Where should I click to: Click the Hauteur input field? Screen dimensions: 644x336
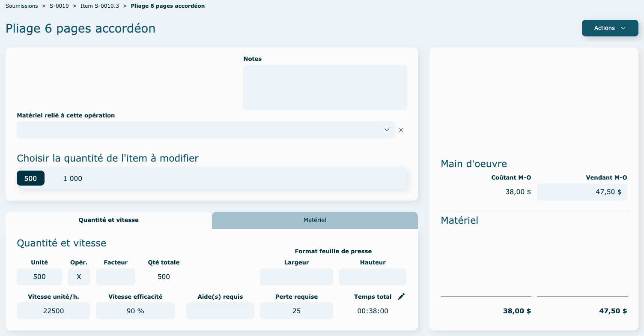[x=373, y=277]
